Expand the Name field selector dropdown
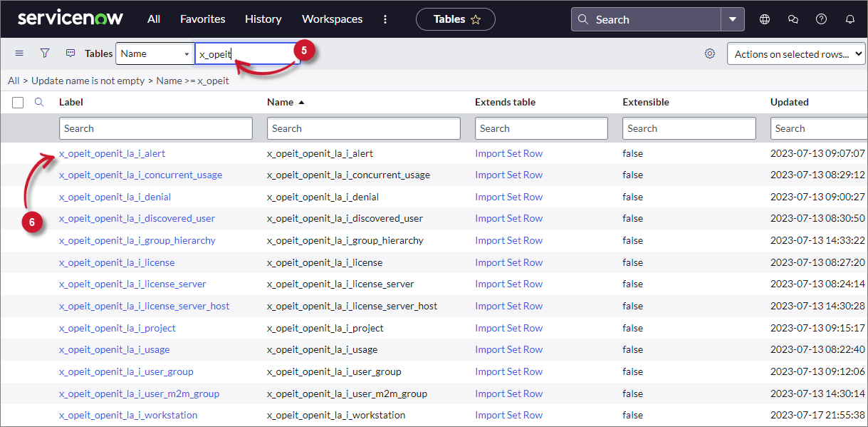The image size is (868, 427). click(x=155, y=53)
